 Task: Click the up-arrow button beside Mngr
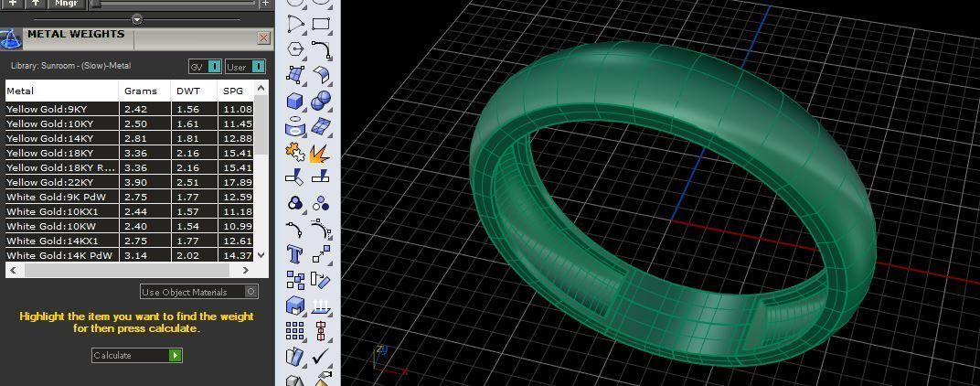point(36,3)
